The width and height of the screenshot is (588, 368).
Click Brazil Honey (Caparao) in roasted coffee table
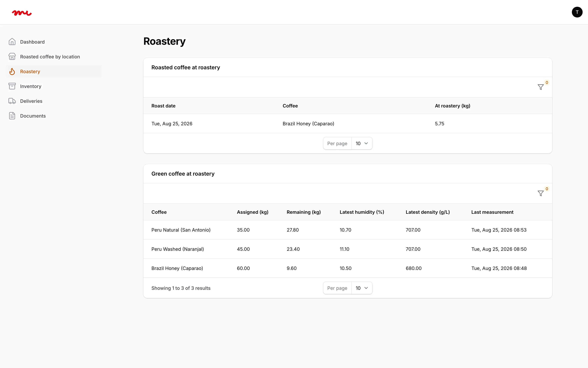click(308, 124)
